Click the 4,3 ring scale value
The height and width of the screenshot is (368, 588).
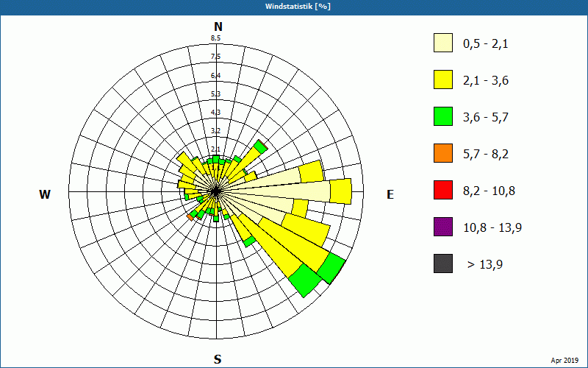[215, 113]
